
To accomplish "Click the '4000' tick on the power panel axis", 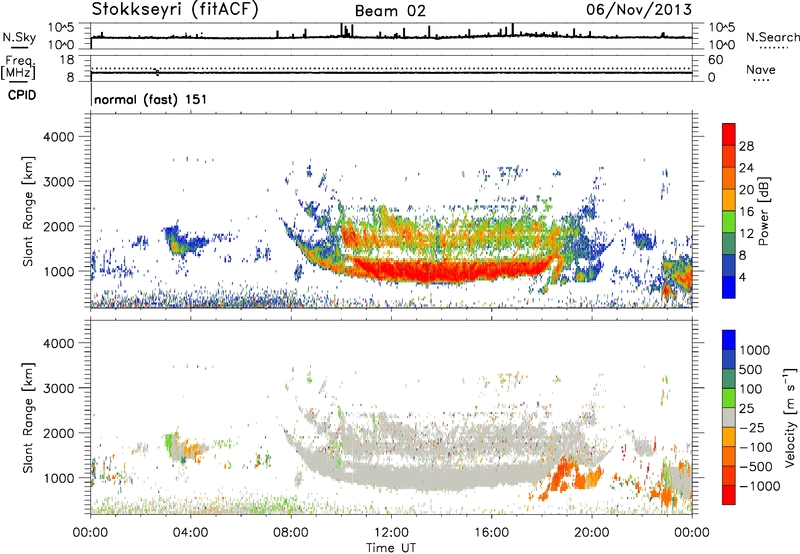I will pos(59,137).
